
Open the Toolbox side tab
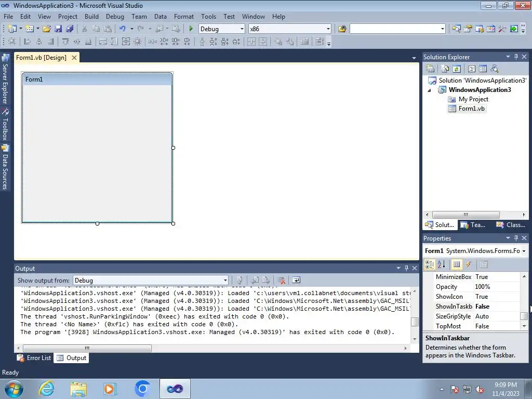(5, 124)
